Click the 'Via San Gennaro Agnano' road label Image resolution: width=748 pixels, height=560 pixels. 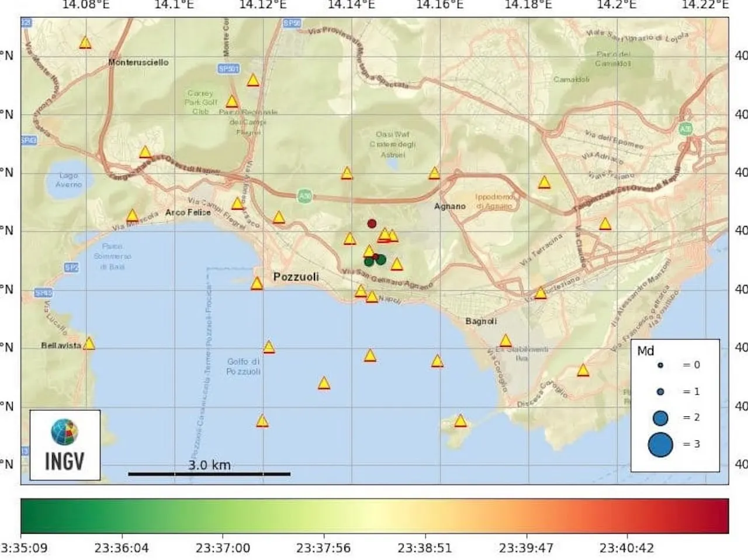tap(388, 279)
